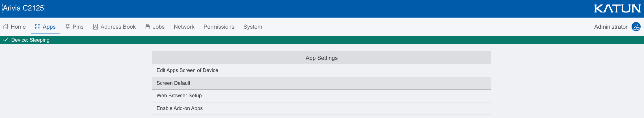Open the Administrator user avatar icon
The height and width of the screenshot is (118, 644).
pyautogui.click(x=636, y=27)
